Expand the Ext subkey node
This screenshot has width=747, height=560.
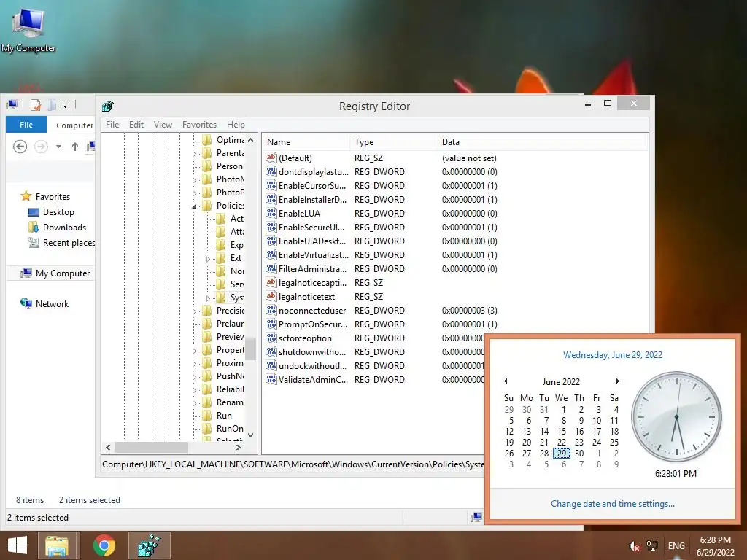tap(208, 259)
